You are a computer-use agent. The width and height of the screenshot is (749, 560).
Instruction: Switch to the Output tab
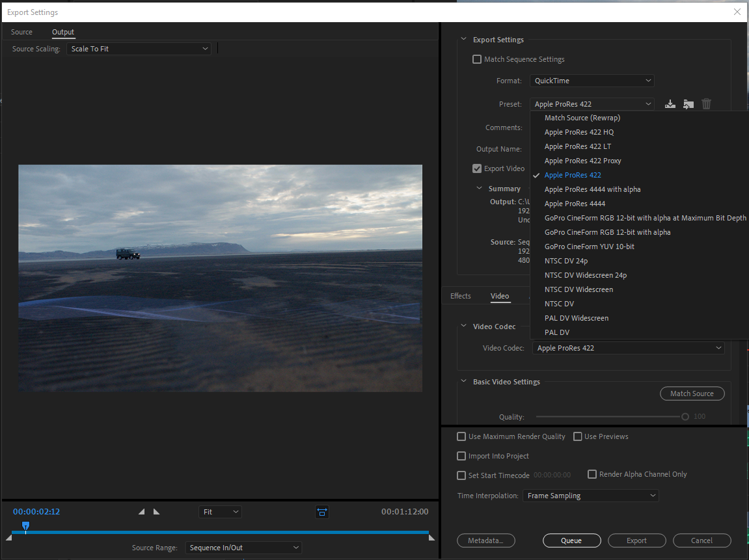(63, 32)
